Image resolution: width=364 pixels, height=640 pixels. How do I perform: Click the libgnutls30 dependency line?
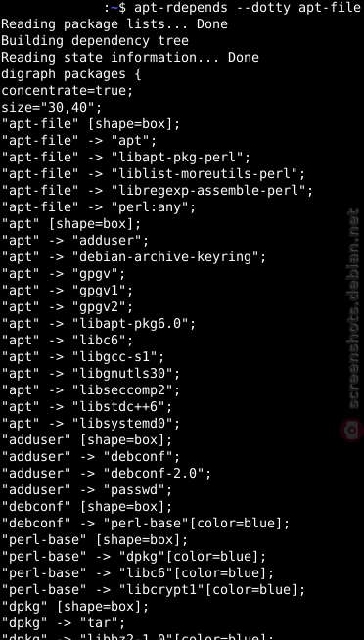point(90,374)
